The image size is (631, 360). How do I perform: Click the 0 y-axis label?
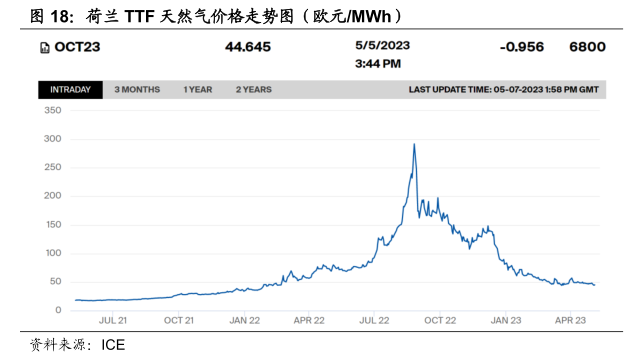[x=58, y=310]
